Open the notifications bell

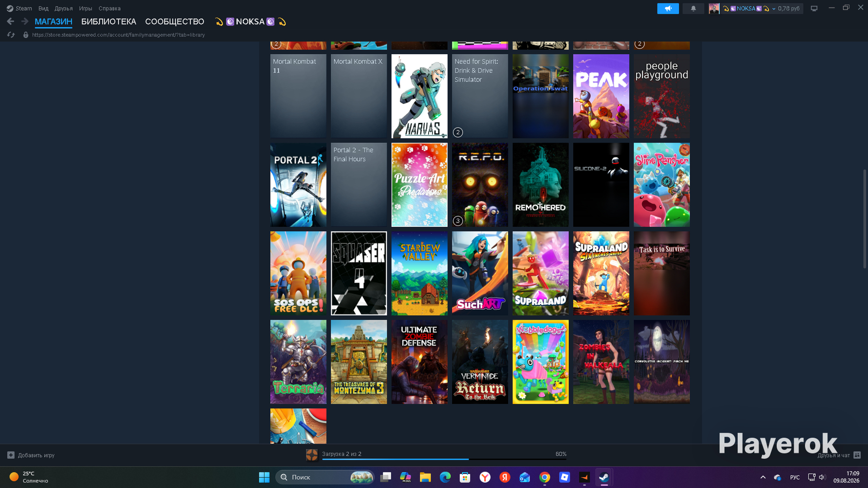tap(693, 8)
